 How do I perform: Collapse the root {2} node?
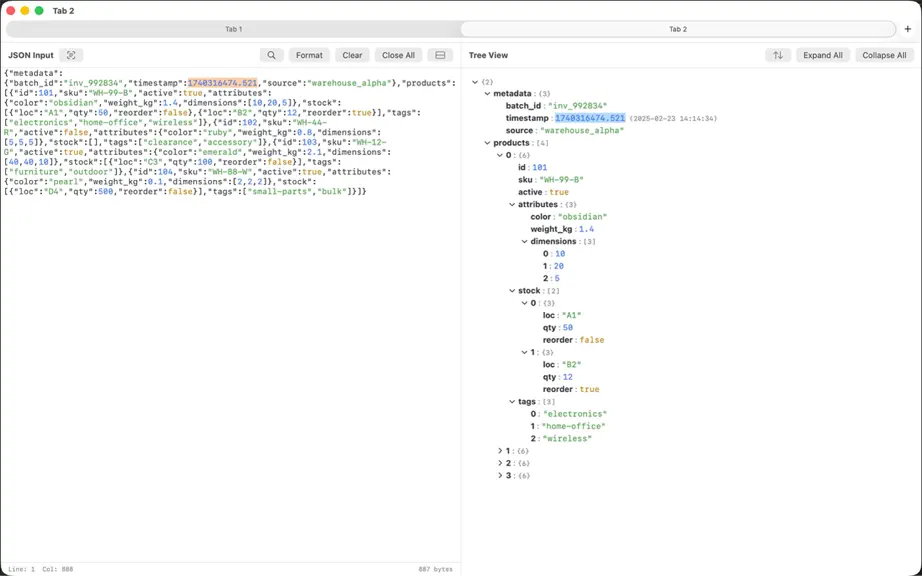pyautogui.click(x=475, y=82)
